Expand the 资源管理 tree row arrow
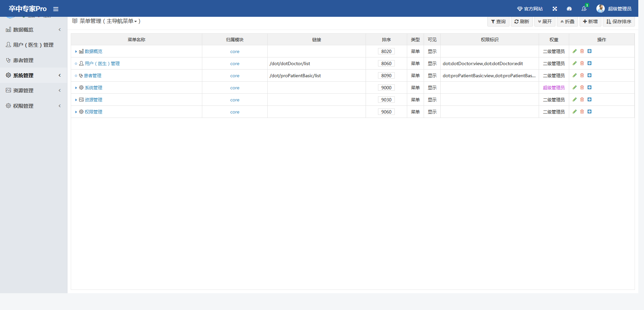Viewport: 644px width, 310px height. (76, 100)
